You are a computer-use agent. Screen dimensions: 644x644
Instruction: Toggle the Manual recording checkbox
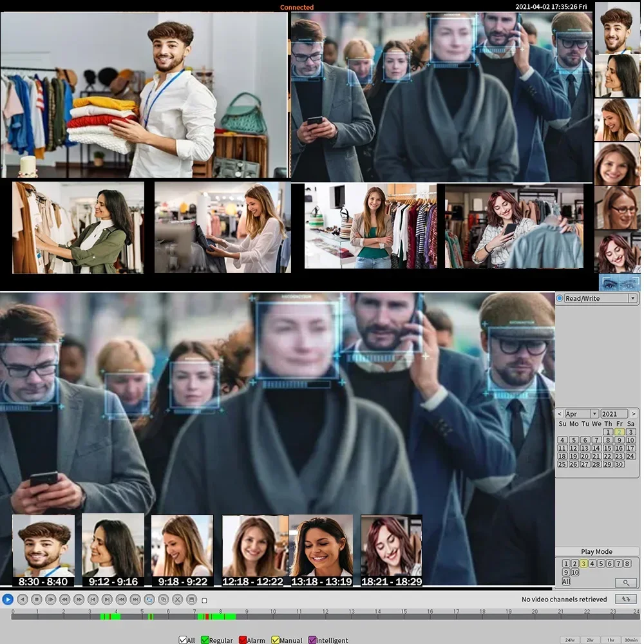275,640
